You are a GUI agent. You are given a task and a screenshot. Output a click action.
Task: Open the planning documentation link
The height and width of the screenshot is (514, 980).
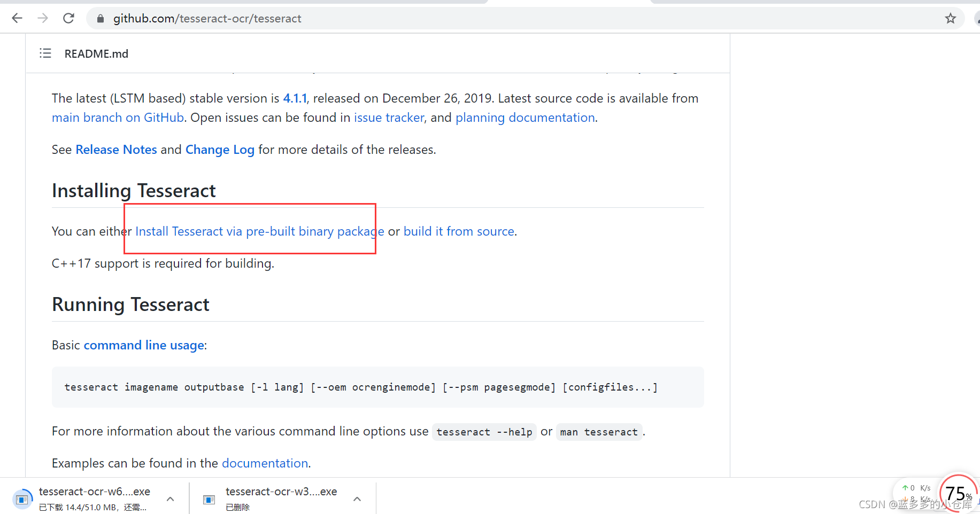tap(525, 118)
